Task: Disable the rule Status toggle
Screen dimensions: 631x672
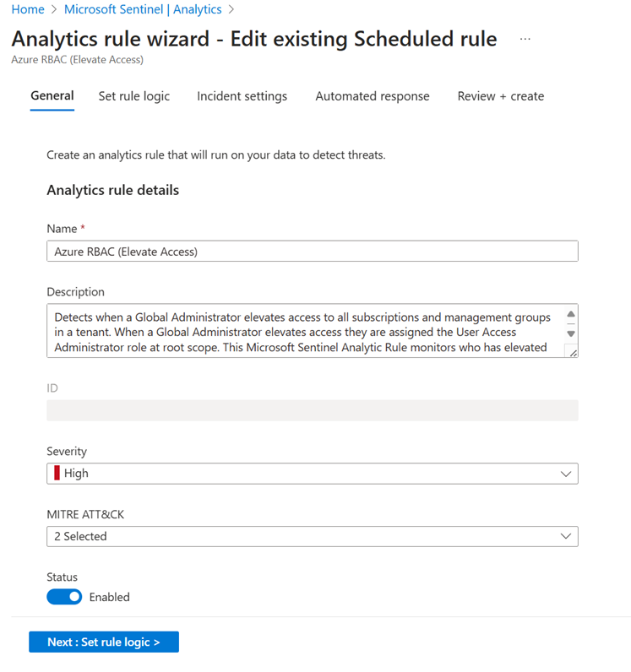Action: [x=64, y=597]
